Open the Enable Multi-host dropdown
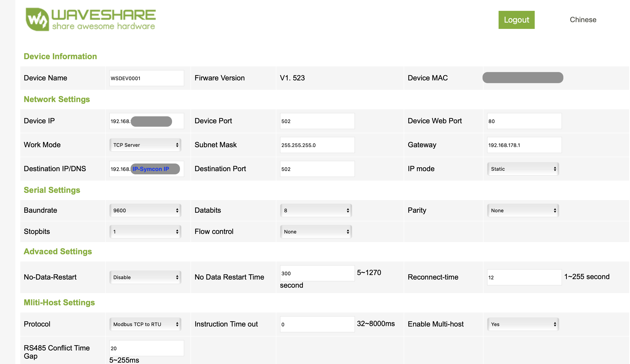Image resolution: width=630 pixels, height=364 pixels. click(x=523, y=324)
